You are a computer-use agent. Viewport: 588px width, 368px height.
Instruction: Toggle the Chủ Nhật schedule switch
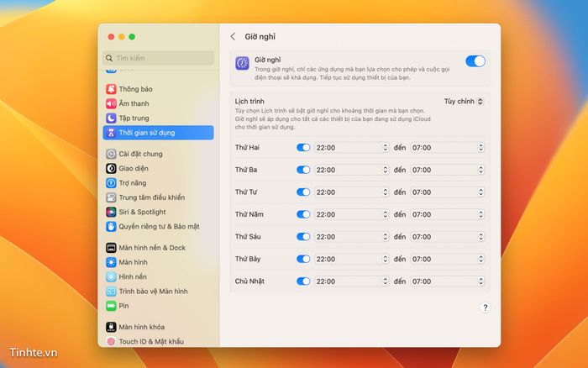[x=303, y=281]
